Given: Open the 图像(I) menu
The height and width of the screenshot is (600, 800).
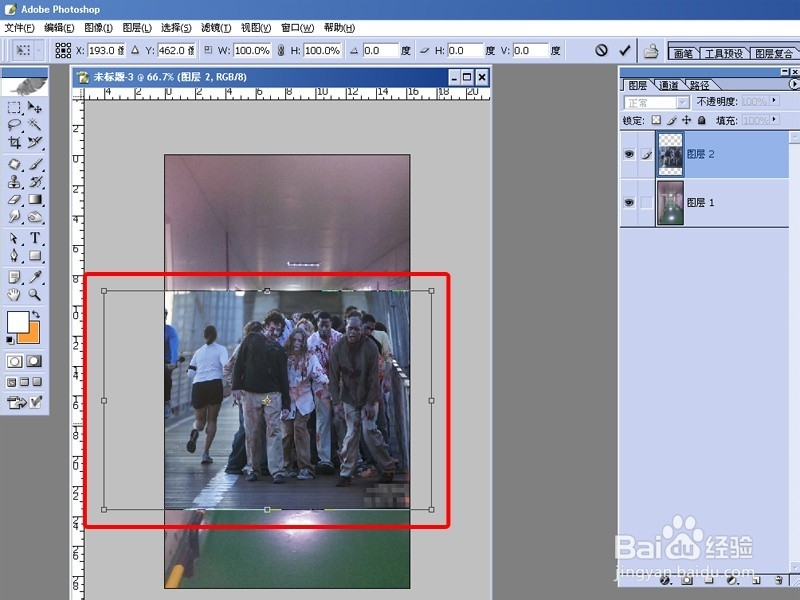Looking at the screenshot, I should click(x=98, y=28).
